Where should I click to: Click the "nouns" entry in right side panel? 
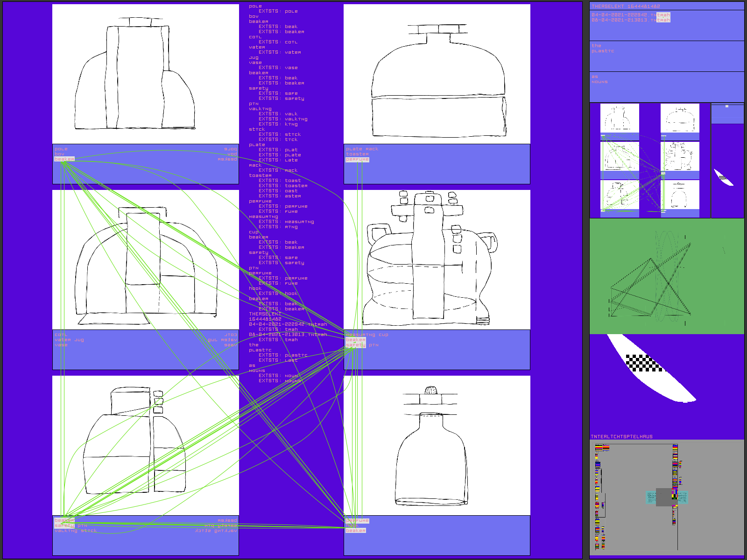tap(599, 82)
